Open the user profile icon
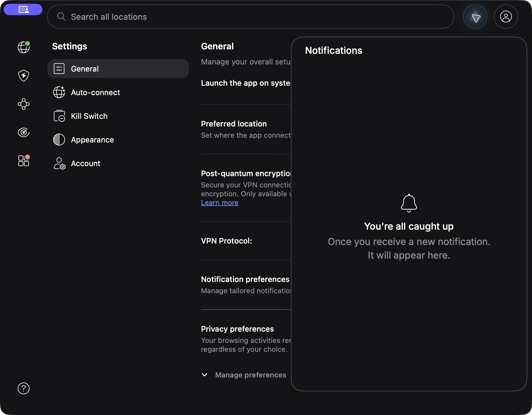This screenshot has width=532, height=415. point(506,17)
